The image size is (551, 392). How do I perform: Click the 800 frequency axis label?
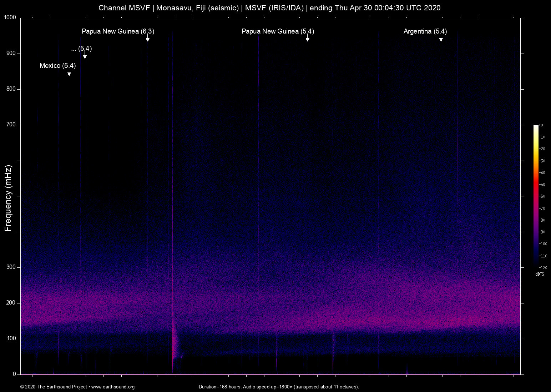pyautogui.click(x=11, y=89)
